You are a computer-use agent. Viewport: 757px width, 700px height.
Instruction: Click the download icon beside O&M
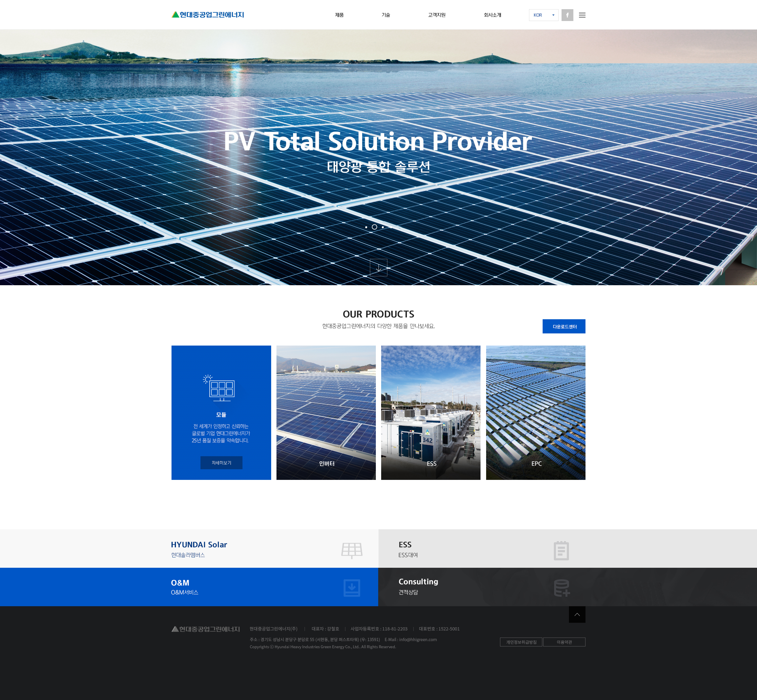[352, 588]
